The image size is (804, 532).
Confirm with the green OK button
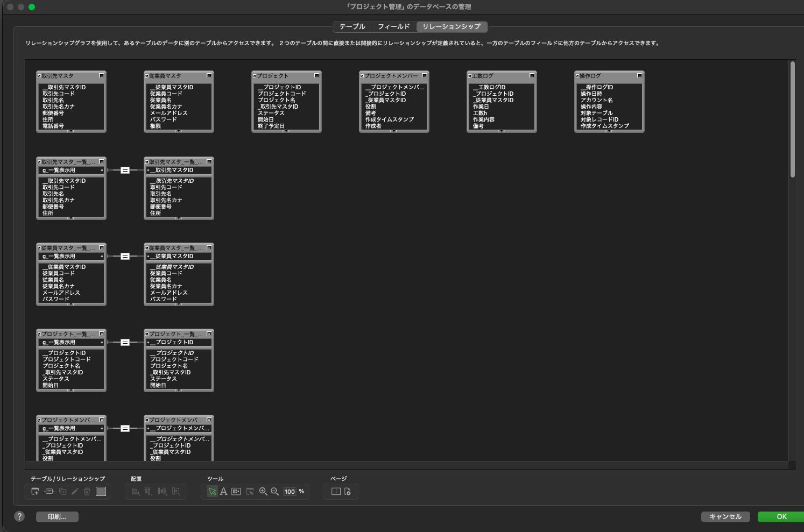tap(781, 517)
